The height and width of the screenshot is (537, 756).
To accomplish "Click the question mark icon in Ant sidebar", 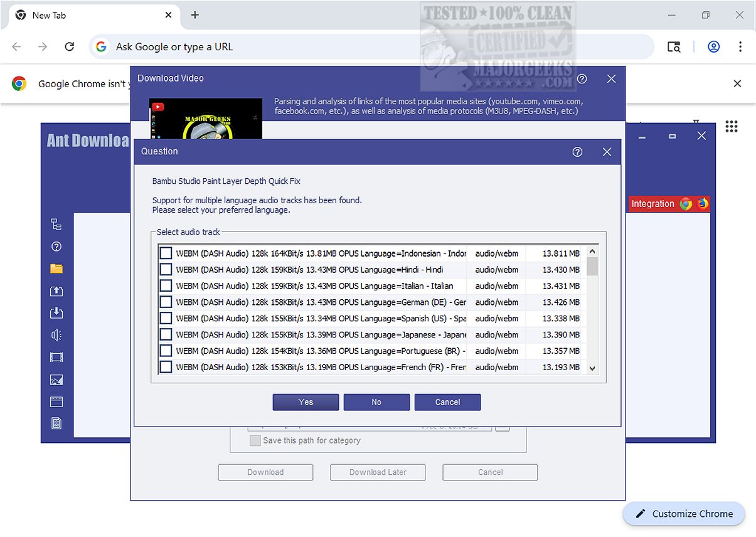I will click(56, 247).
